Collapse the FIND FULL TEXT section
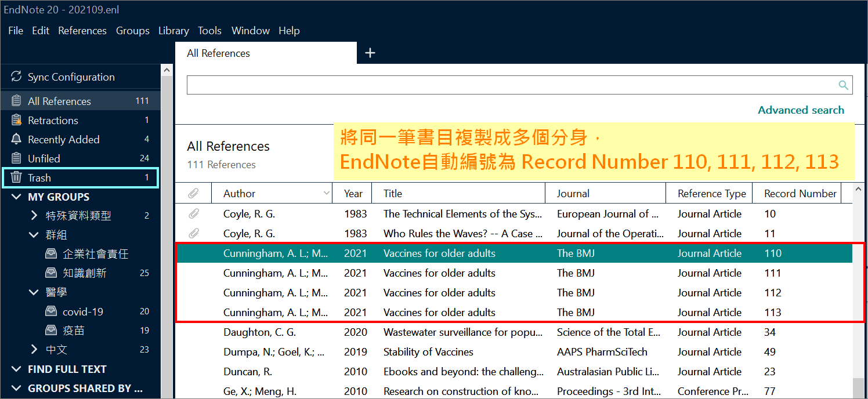868x399 pixels. point(16,369)
